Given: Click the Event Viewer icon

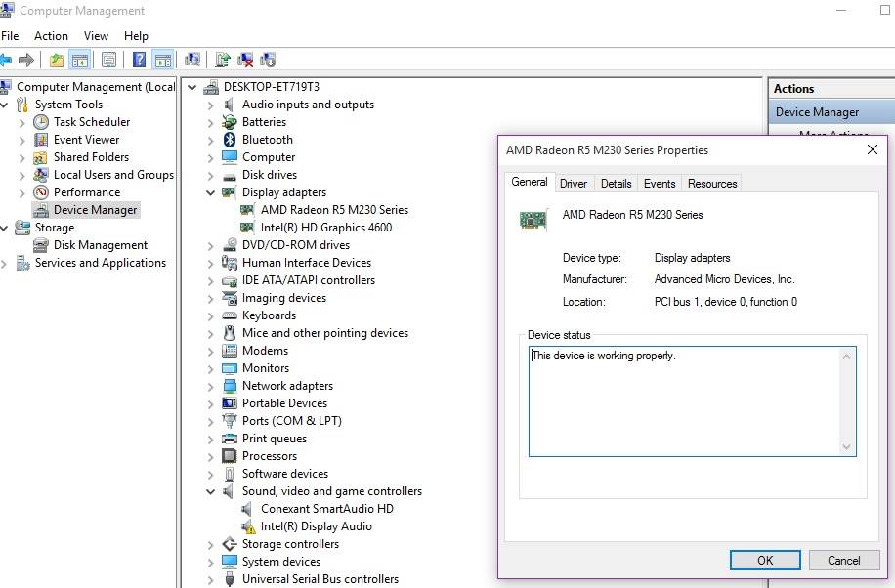Looking at the screenshot, I should pos(41,140).
